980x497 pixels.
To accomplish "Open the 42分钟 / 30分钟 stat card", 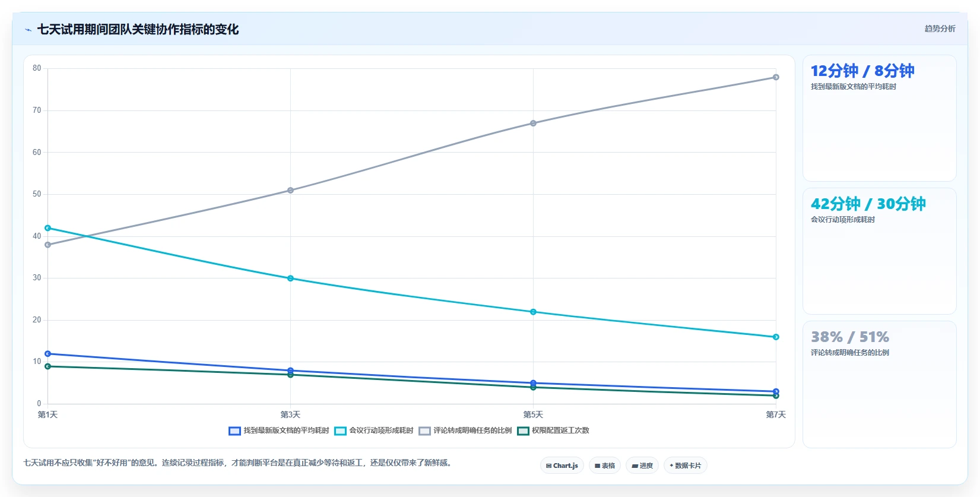I will tap(879, 251).
